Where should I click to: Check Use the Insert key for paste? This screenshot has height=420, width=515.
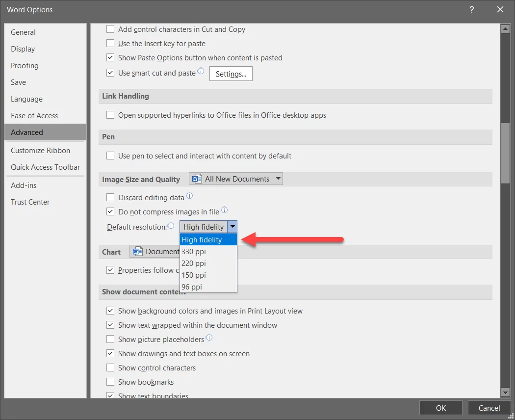tap(110, 43)
